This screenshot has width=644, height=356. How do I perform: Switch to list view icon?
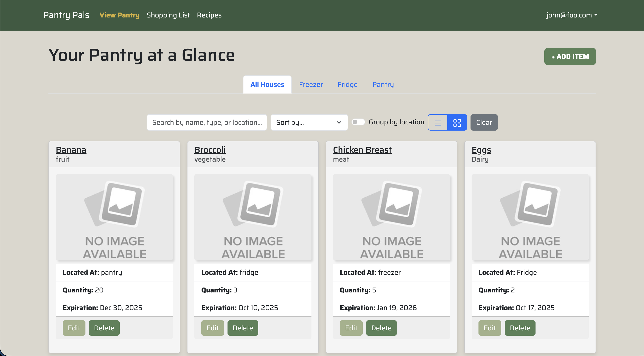coord(438,122)
